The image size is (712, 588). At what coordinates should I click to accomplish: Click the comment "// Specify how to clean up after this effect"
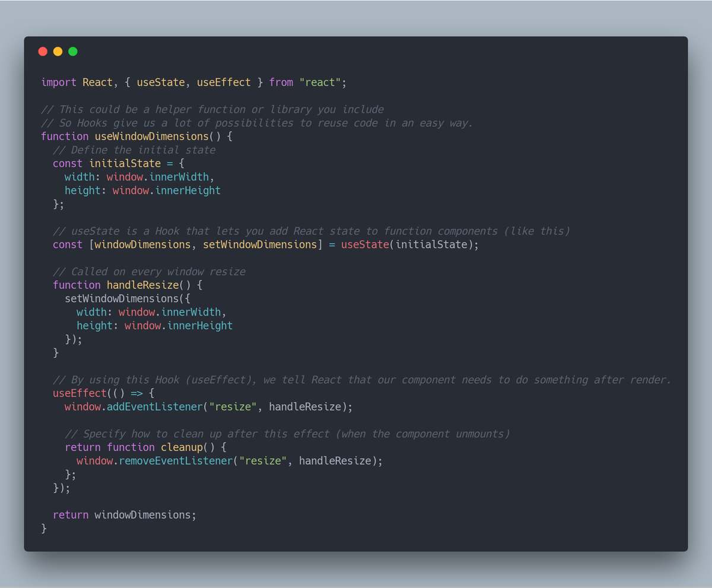tap(287, 434)
